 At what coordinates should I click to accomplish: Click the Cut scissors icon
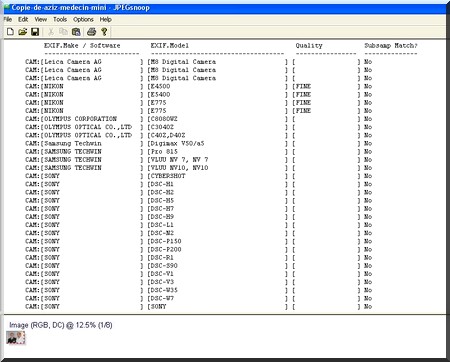point(51,32)
